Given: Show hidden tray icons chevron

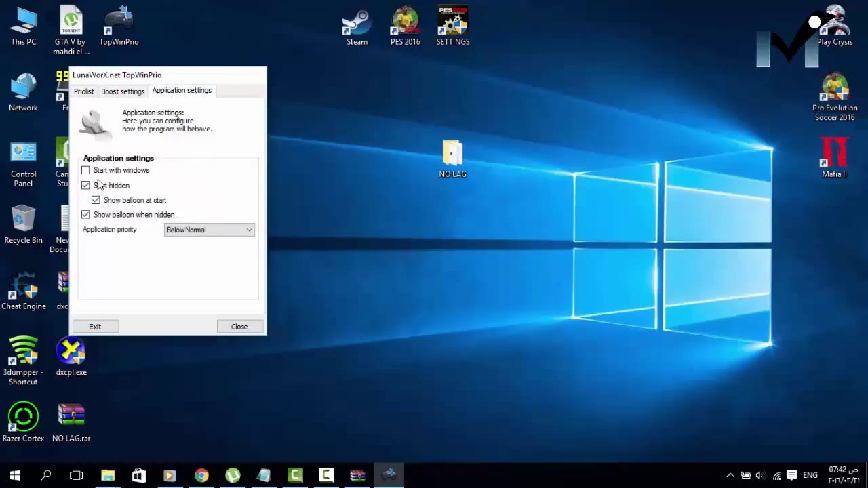Looking at the screenshot, I should [x=730, y=475].
